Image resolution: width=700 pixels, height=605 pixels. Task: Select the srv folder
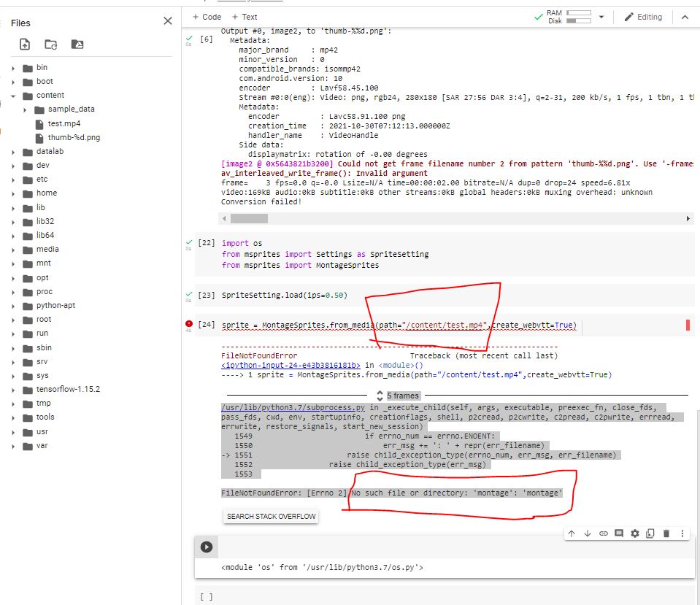[x=42, y=361]
